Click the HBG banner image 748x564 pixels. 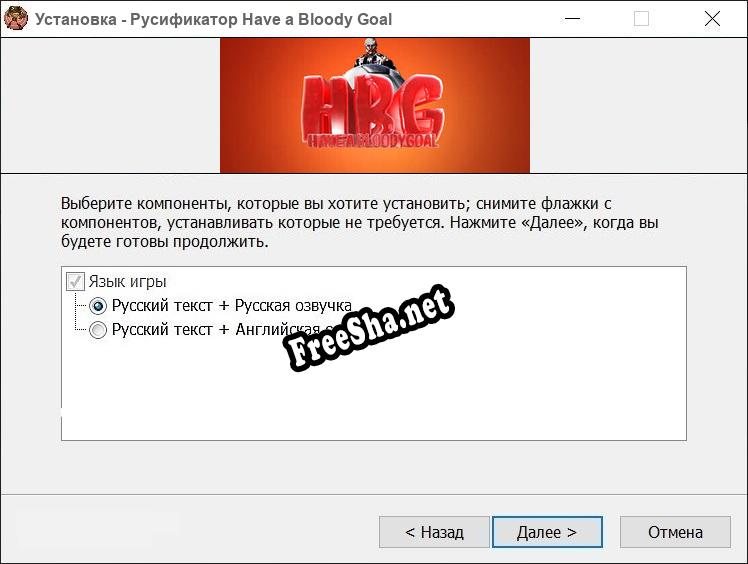(x=374, y=105)
